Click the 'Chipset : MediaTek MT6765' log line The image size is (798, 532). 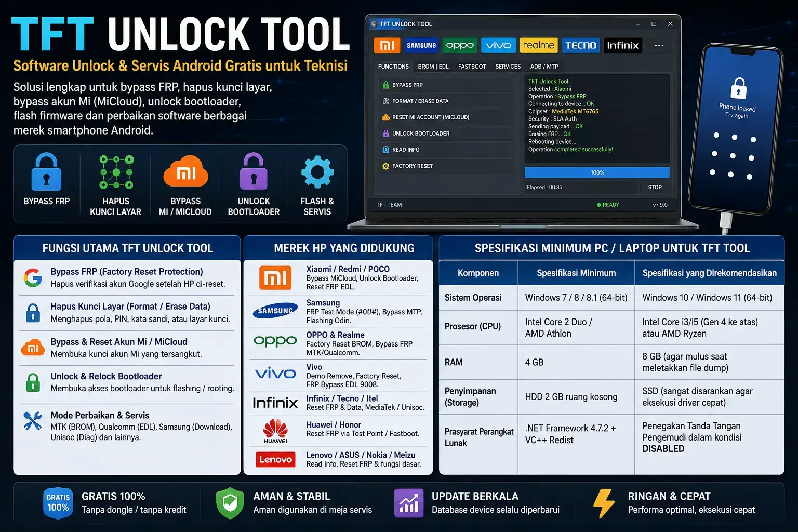point(563,111)
